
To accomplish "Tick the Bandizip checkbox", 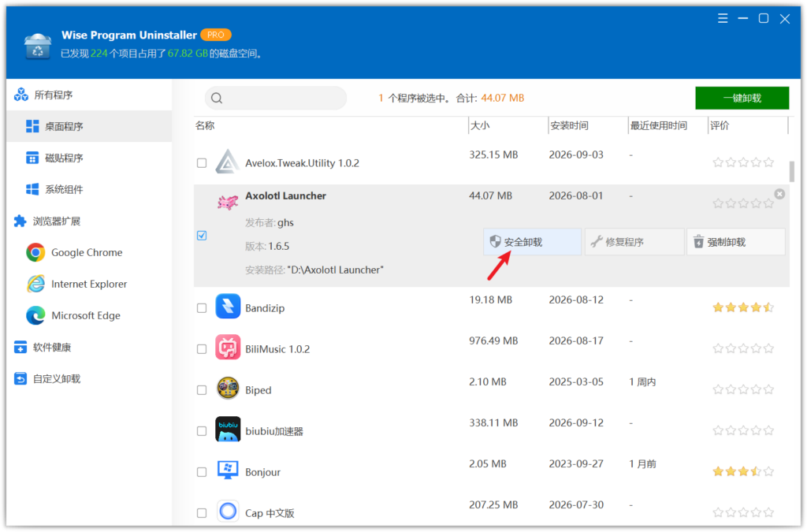I will (x=202, y=308).
